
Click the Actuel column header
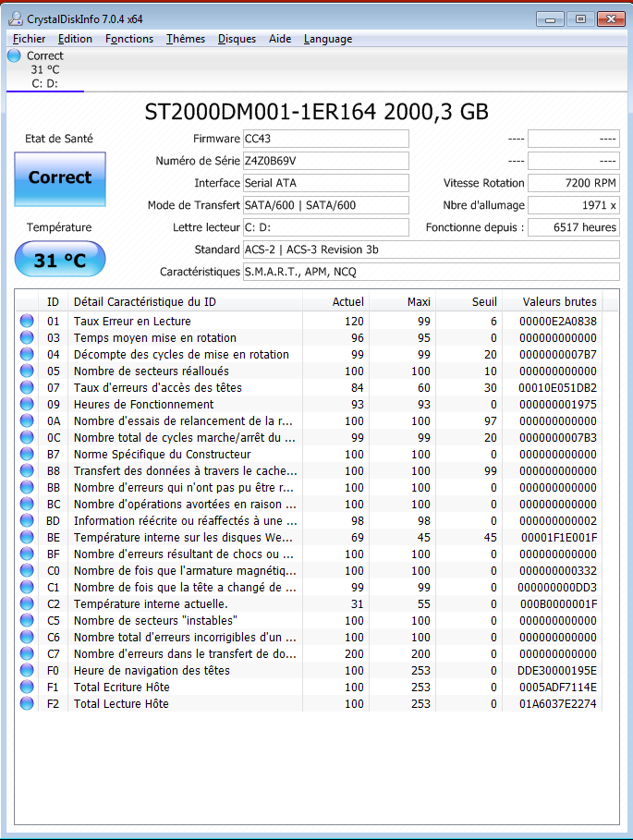[335, 301]
